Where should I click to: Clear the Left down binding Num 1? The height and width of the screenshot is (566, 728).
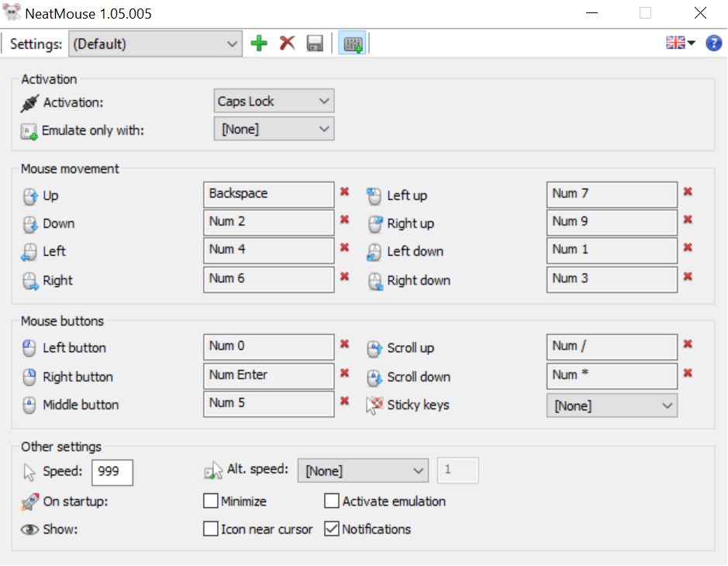click(x=688, y=247)
